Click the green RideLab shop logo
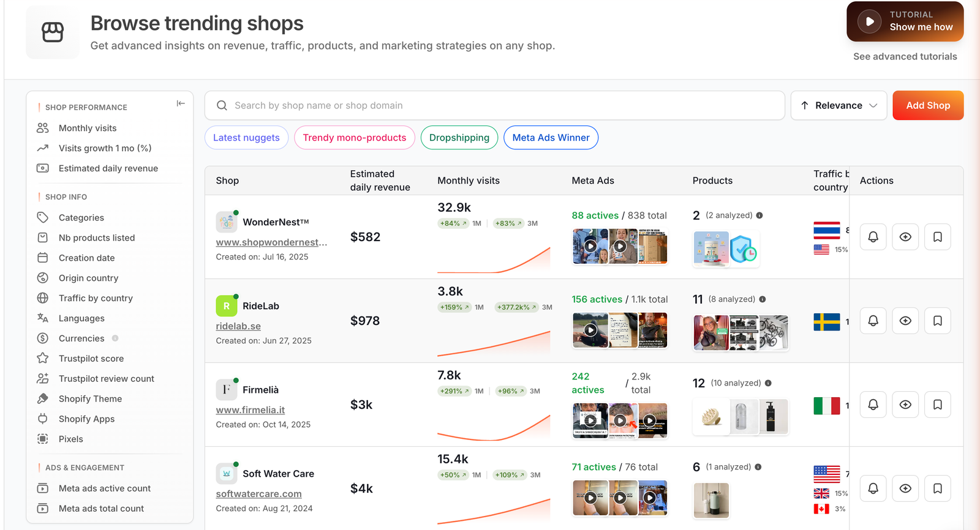The width and height of the screenshot is (980, 530). pyautogui.click(x=227, y=305)
